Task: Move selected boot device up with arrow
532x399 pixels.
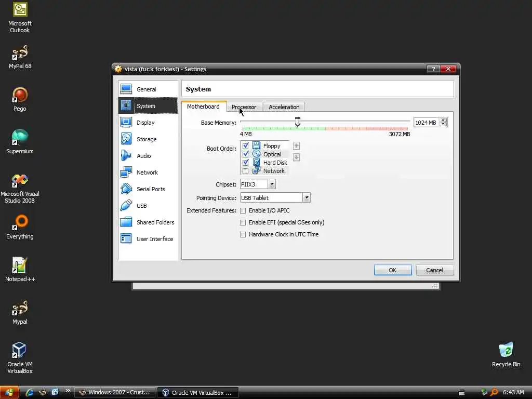Action: (296, 146)
